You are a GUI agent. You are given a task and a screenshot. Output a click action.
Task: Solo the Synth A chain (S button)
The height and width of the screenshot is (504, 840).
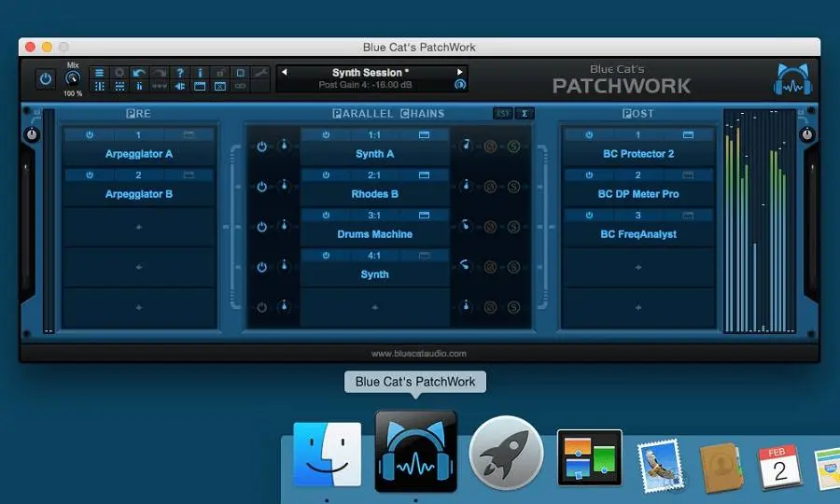click(x=513, y=147)
